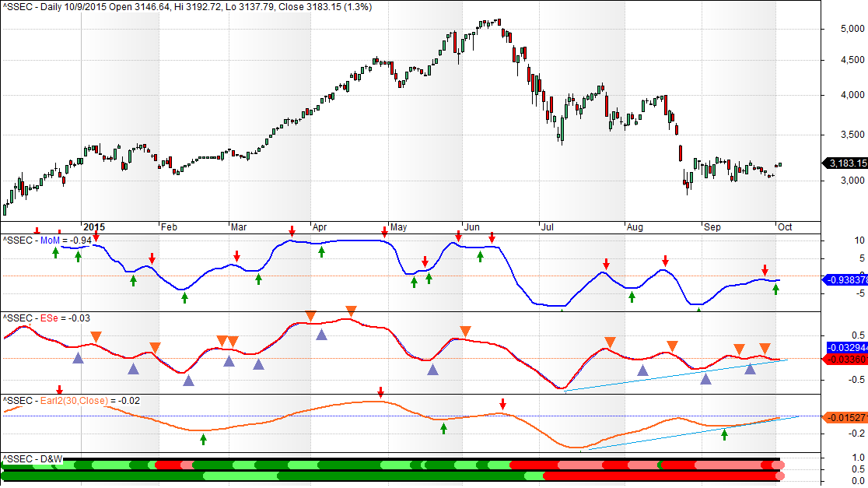
Task: Click the leftmost orange triangle in ESe pane
Action: [x=96, y=336]
